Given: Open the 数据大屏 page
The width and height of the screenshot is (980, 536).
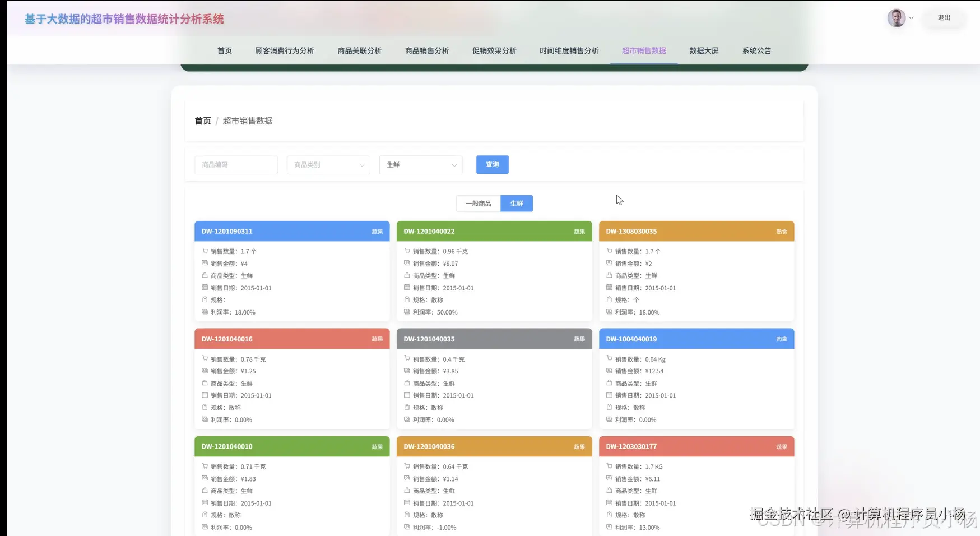Looking at the screenshot, I should (704, 51).
